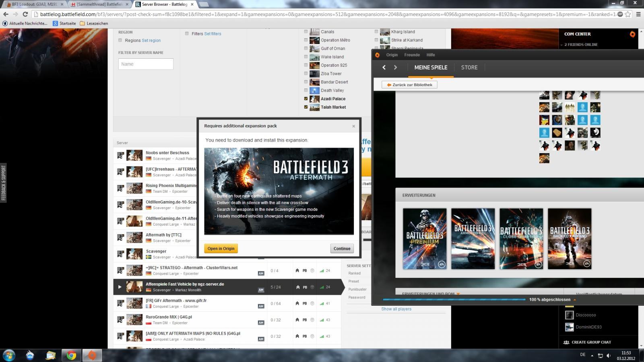Click the Open in Origin button

(x=221, y=249)
